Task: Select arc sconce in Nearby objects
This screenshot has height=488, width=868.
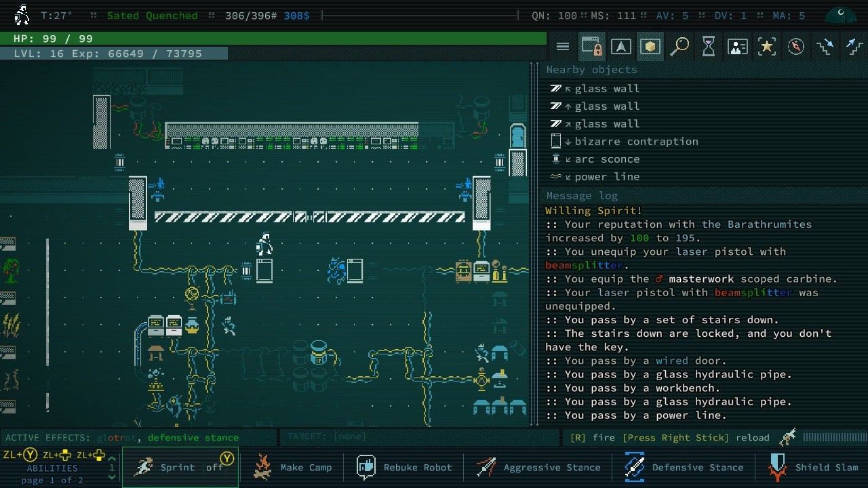Action: [607, 159]
